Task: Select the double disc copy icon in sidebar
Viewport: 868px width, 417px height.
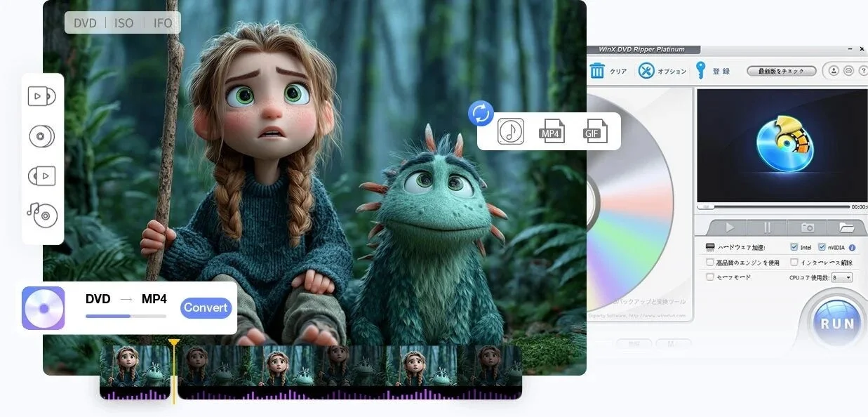Action: pyautogui.click(x=42, y=136)
